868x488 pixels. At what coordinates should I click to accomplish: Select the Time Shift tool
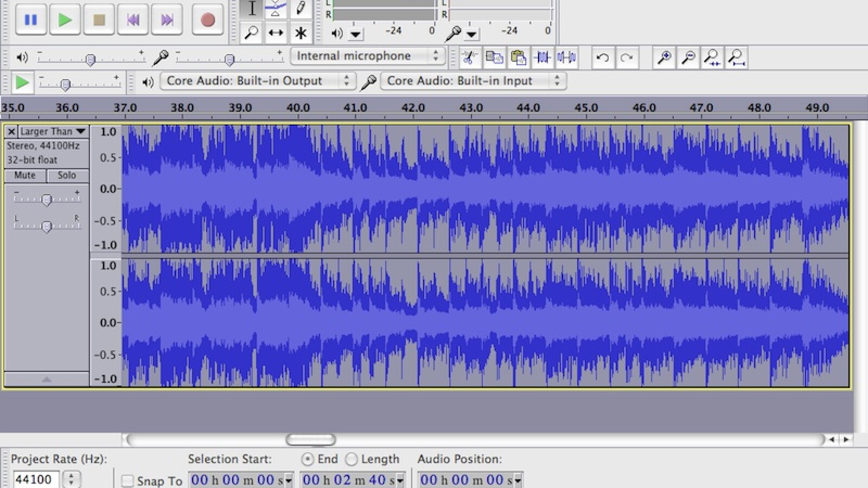point(276,33)
